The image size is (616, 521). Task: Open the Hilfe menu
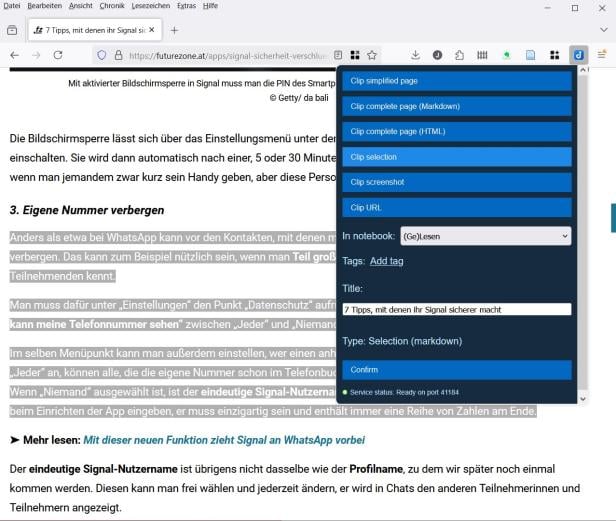tap(210, 6)
